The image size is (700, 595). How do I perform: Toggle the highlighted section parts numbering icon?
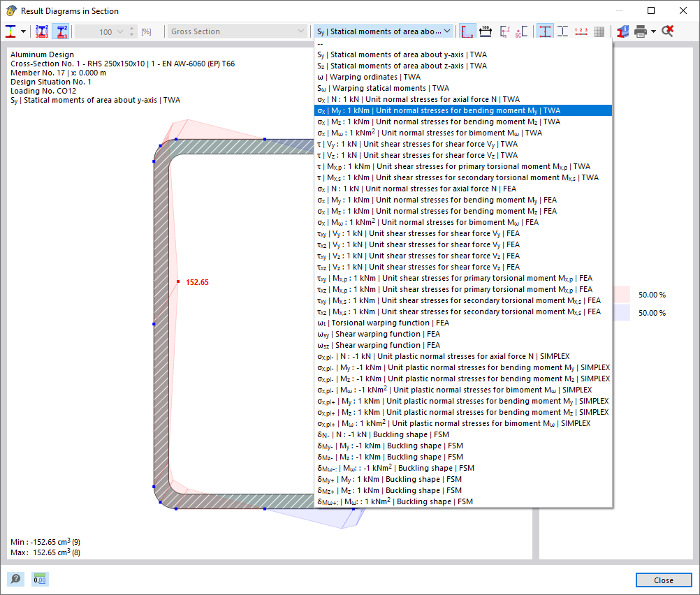[61, 31]
